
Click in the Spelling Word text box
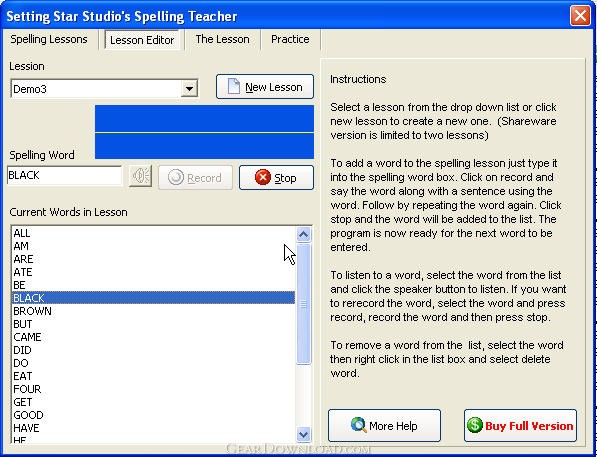click(x=64, y=175)
